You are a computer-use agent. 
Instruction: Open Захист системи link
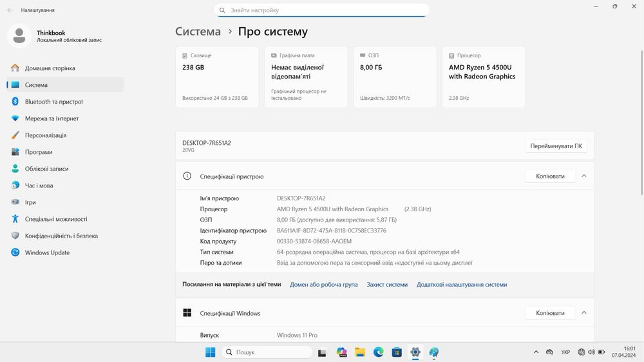(387, 284)
